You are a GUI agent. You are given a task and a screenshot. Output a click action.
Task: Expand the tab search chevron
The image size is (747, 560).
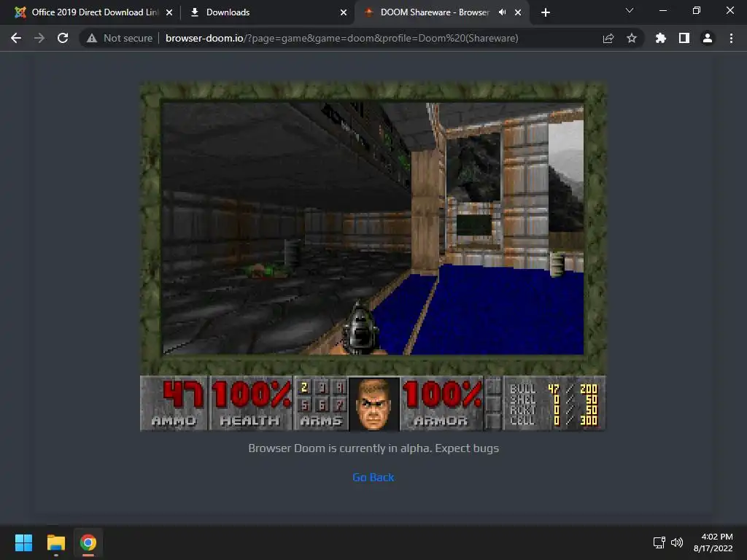tap(630, 10)
